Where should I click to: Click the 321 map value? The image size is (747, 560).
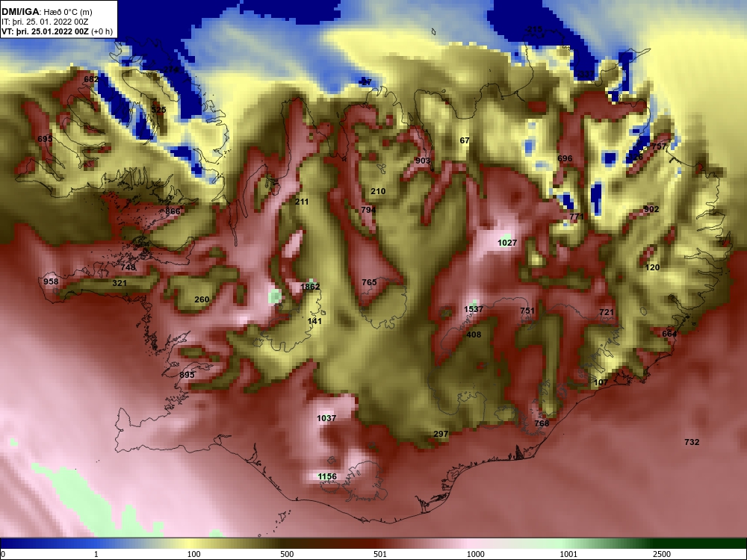(120, 283)
